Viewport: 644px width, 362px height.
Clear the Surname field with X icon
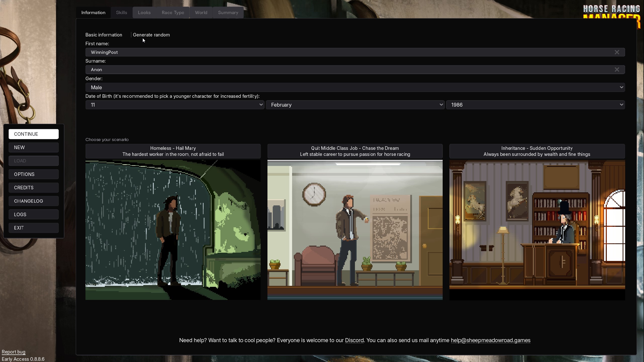[617, 70]
